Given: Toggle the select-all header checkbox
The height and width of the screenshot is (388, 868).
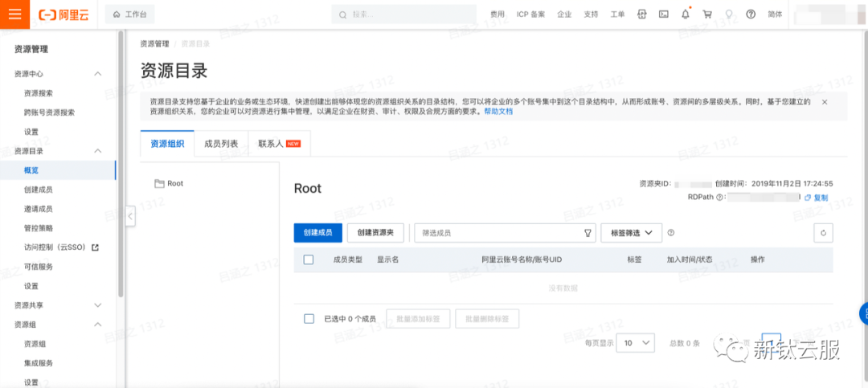Looking at the screenshot, I should coord(309,259).
